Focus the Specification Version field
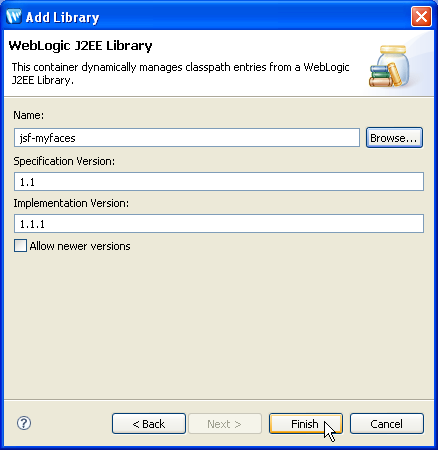The height and width of the screenshot is (450, 438). (x=219, y=182)
